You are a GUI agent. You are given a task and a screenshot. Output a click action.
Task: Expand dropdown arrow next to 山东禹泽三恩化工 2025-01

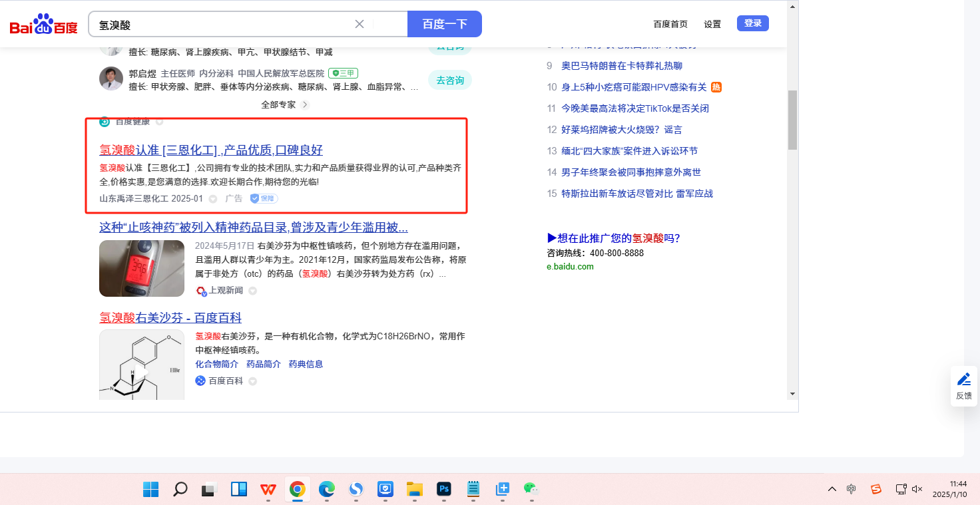213,199
